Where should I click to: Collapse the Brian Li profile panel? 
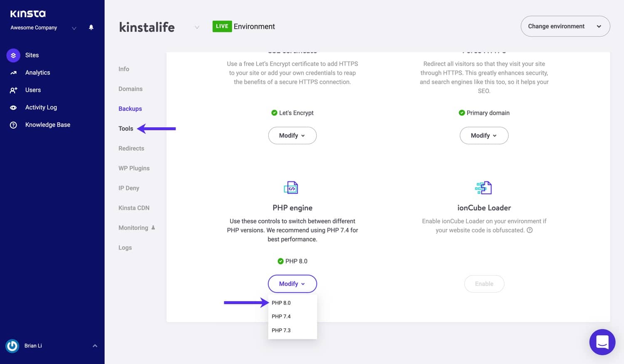(x=94, y=345)
